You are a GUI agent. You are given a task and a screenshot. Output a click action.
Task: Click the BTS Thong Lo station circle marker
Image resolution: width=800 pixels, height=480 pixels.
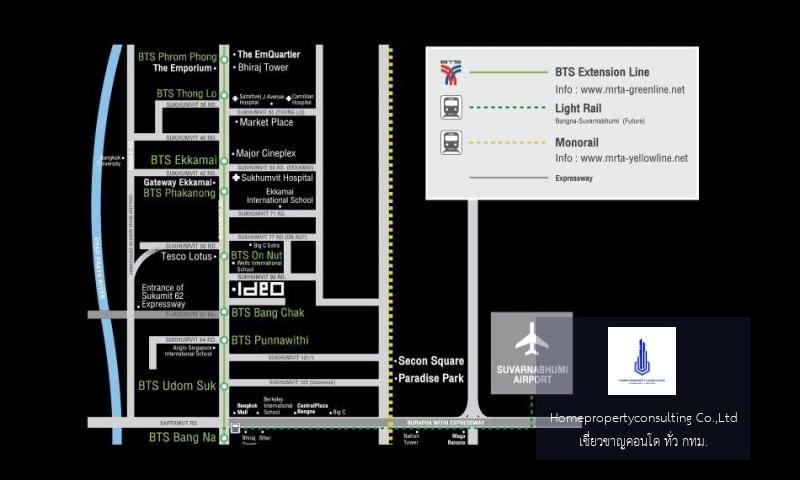pyautogui.click(x=223, y=94)
